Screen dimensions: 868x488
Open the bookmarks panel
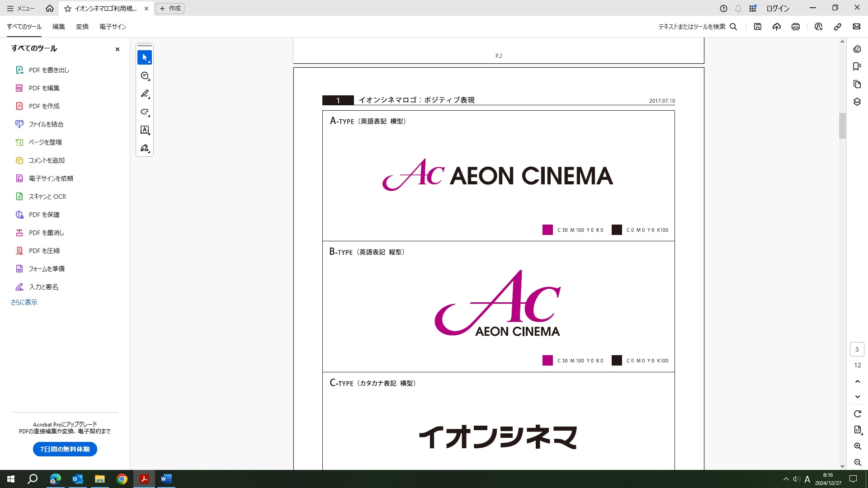point(857,66)
